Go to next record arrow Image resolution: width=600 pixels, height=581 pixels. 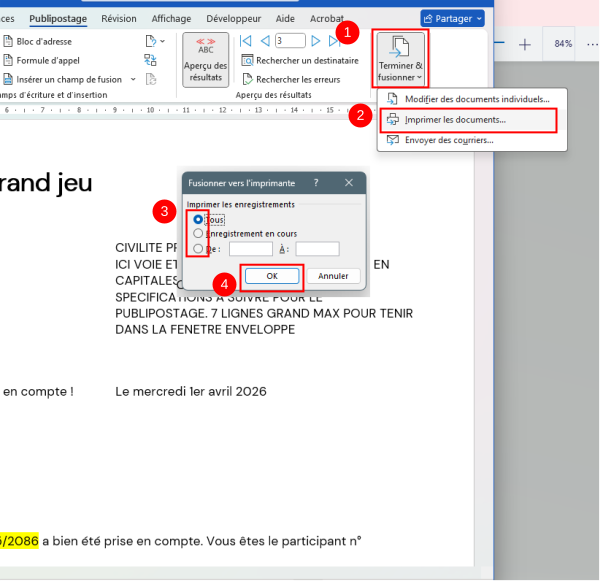click(x=316, y=41)
